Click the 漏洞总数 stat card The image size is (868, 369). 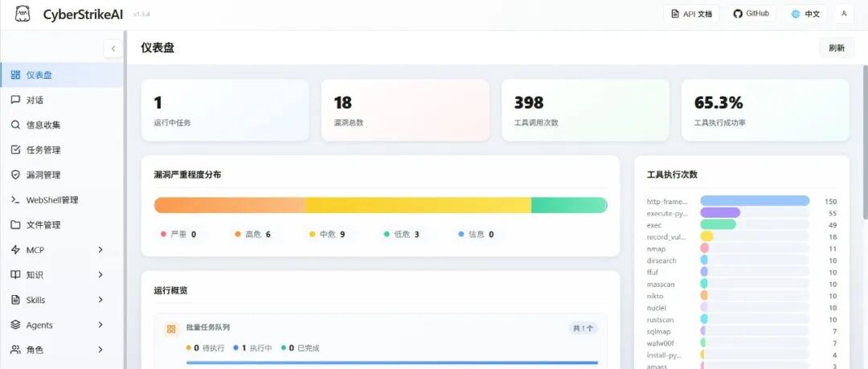405,110
